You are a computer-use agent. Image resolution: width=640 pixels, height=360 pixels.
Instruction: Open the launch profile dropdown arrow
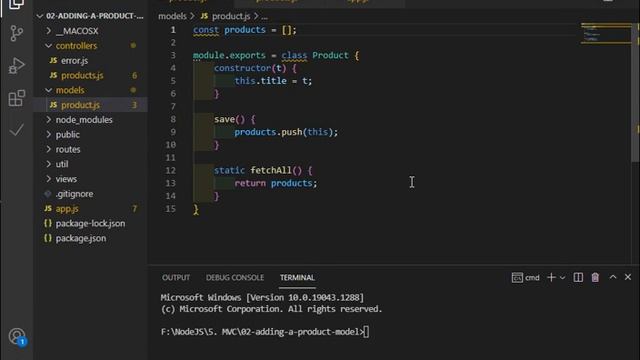[x=562, y=278]
